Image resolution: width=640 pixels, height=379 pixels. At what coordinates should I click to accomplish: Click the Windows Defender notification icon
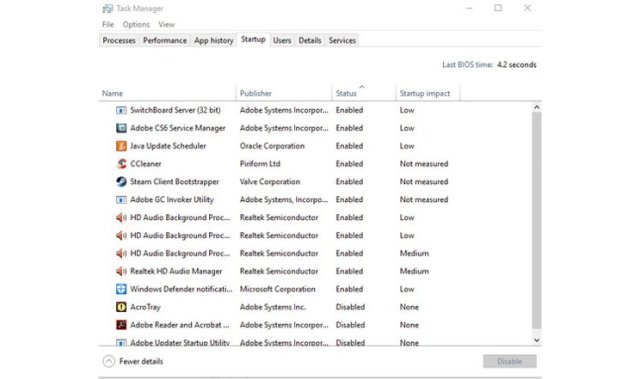click(121, 289)
